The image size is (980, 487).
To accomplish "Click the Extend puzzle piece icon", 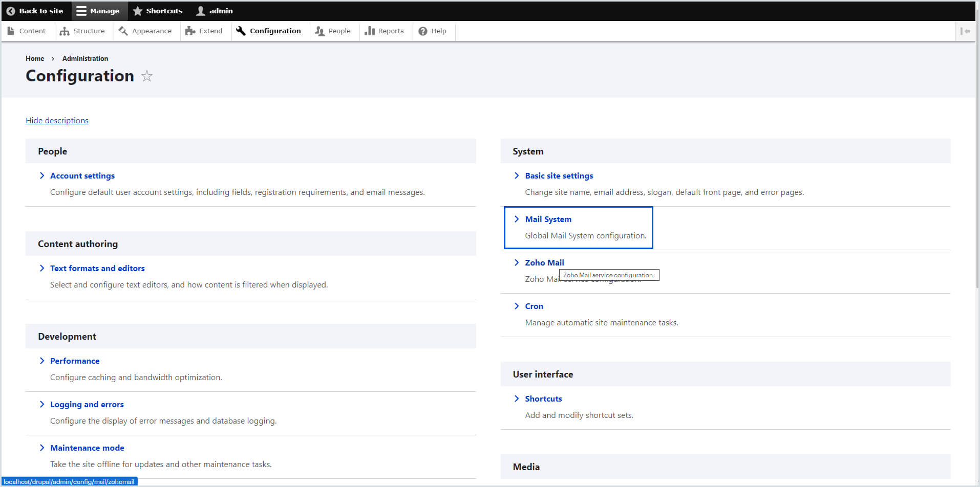I will point(190,31).
